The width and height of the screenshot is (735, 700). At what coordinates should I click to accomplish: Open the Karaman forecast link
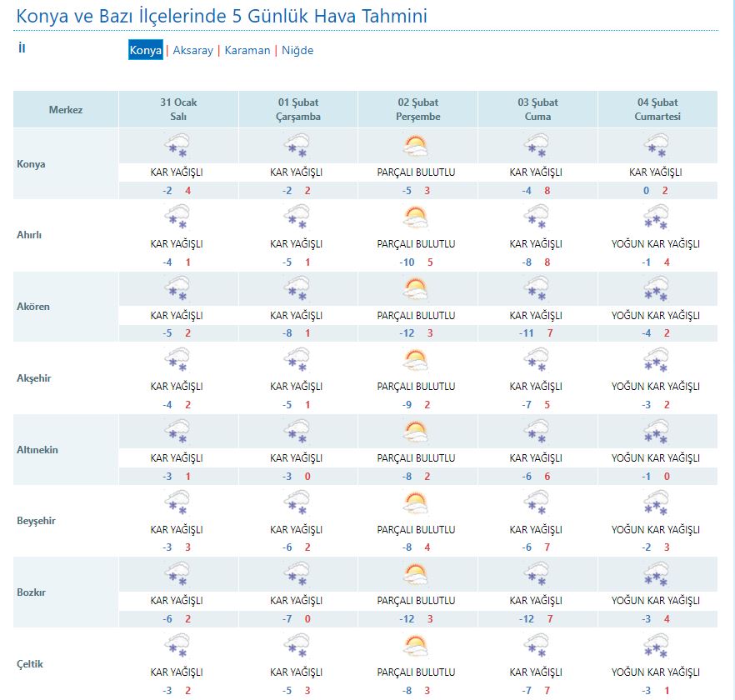click(x=247, y=50)
